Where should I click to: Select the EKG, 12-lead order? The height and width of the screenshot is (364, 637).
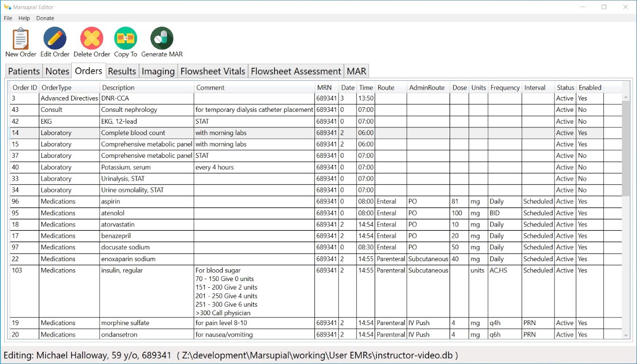[316, 121]
